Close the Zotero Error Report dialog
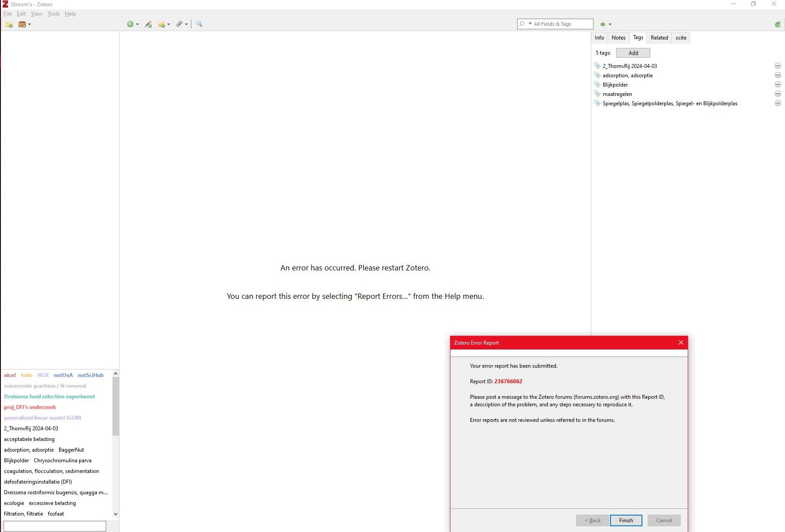 (x=681, y=342)
